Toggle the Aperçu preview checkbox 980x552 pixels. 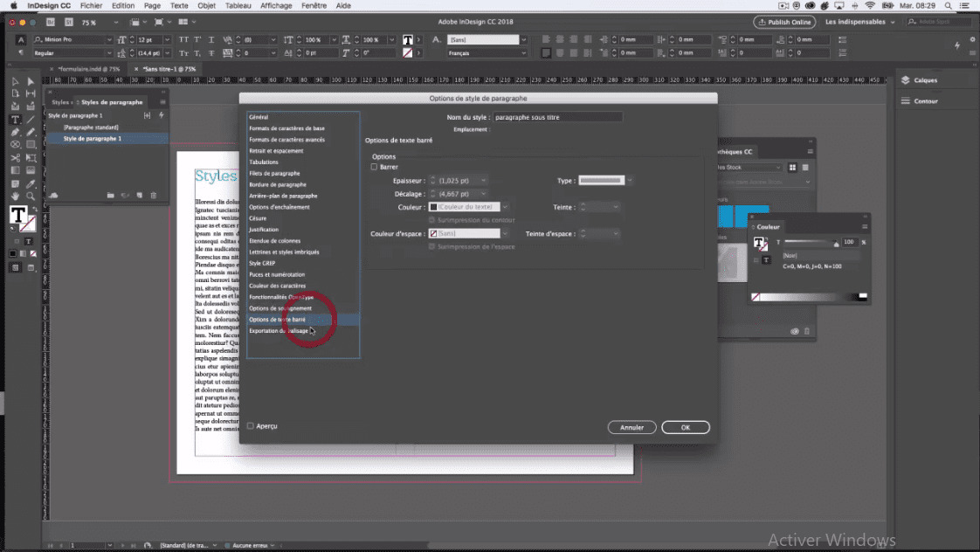pos(251,426)
